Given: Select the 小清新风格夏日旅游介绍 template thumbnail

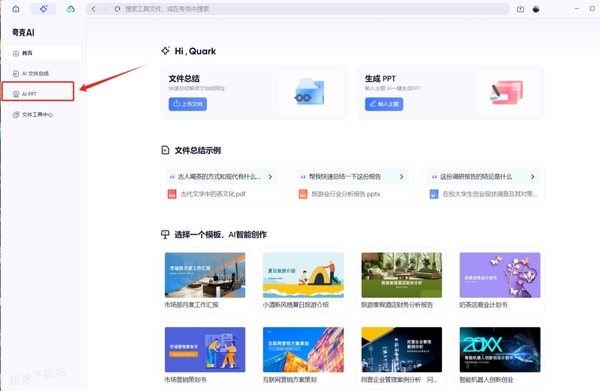Looking at the screenshot, I should point(303,275).
